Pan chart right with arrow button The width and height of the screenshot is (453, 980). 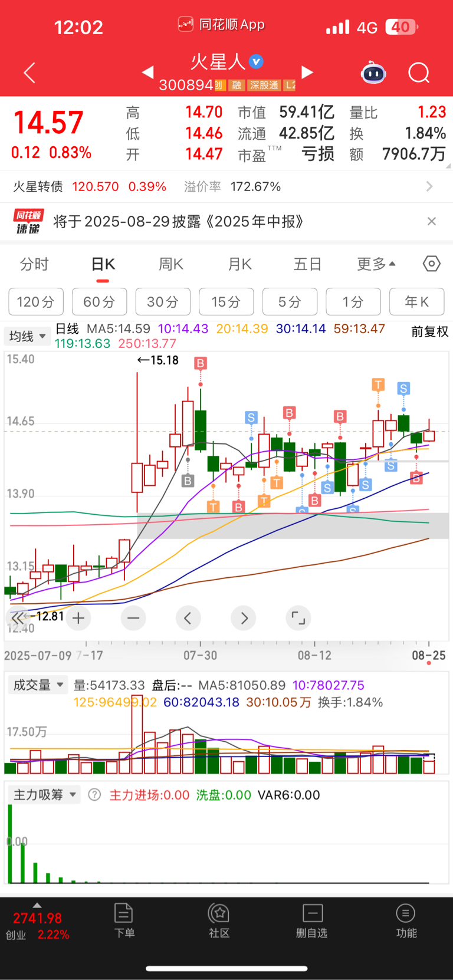click(x=244, y=618)
